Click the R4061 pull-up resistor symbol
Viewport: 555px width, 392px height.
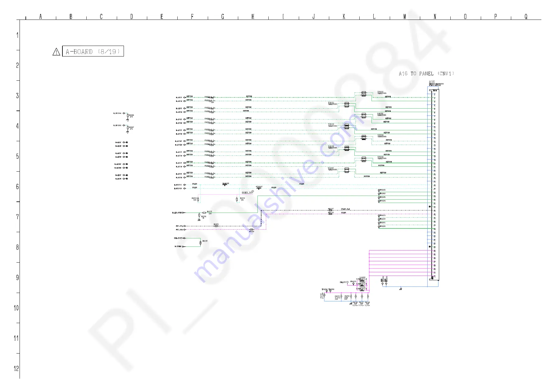[237, 200]
